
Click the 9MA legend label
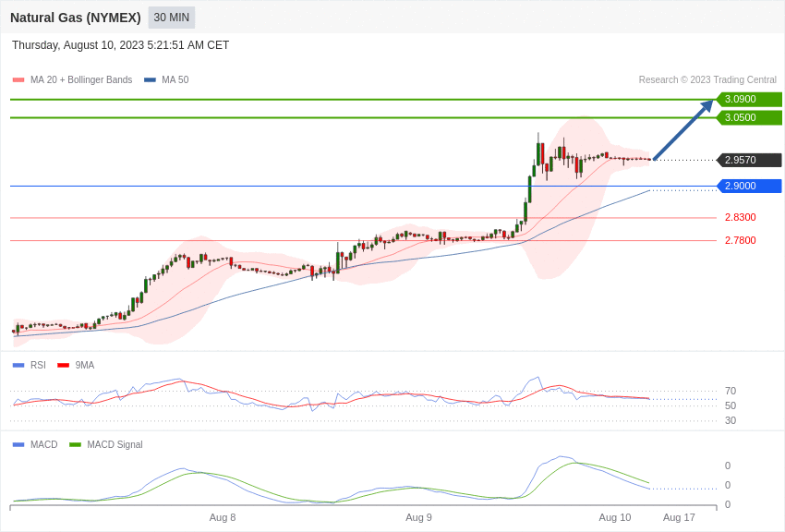(x=85, y=366)
